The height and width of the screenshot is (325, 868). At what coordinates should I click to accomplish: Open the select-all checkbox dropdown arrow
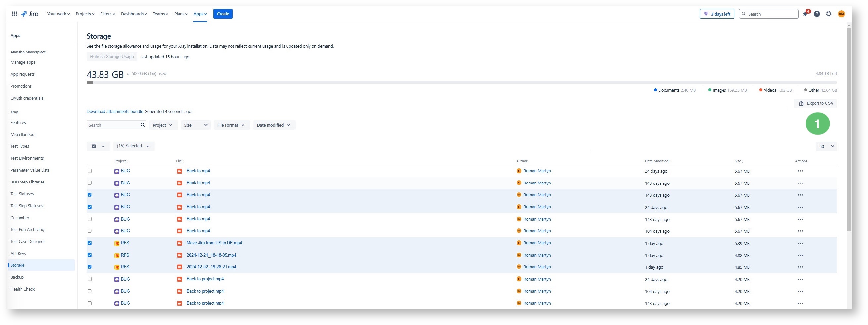coord(103,146)
